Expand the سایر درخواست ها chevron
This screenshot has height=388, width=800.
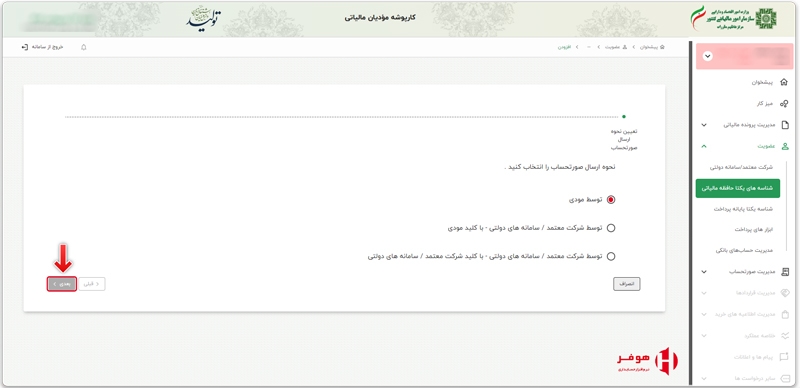pyautogui.click(x=704, y=378)
